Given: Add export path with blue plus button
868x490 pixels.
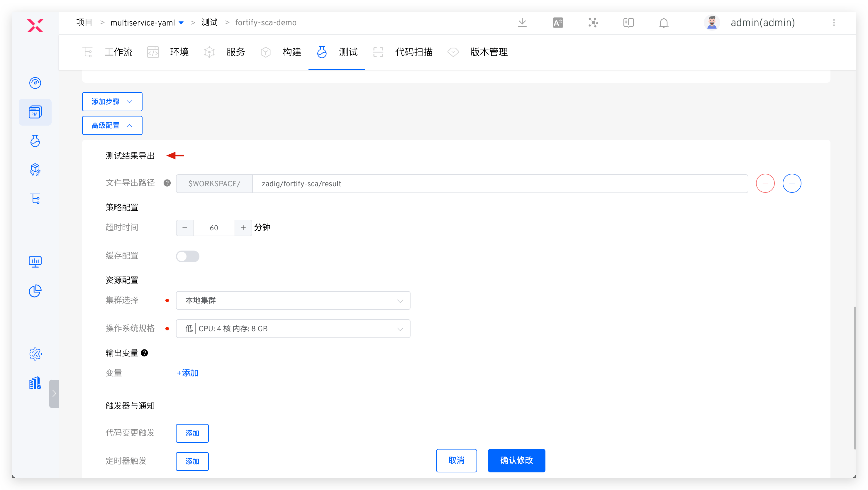Looking at the screenshot, I should pyautogui.click(x=791, y=183).
